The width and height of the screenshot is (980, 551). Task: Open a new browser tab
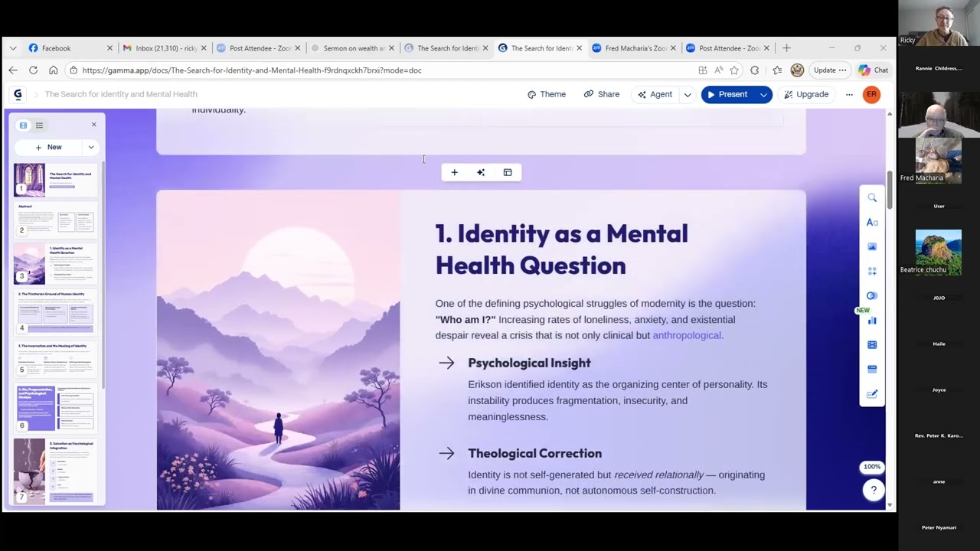point(786,48)
